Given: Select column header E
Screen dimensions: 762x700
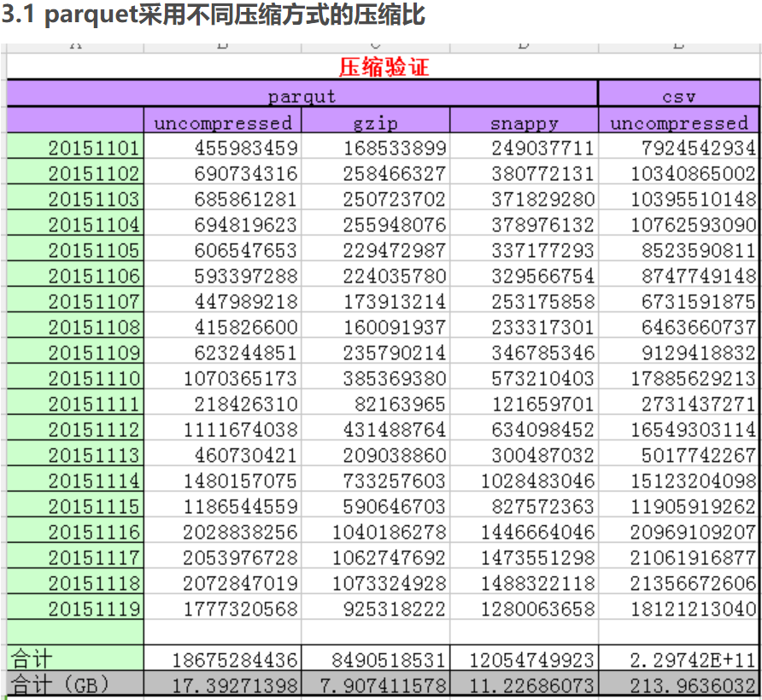Looking at the screenshot, I should 679,41.
